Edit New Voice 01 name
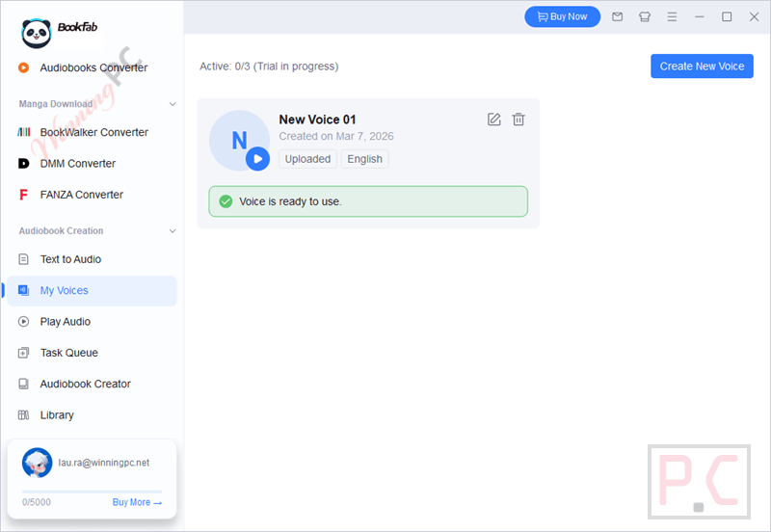Viewport: 771px width, 532px height. point(494,119)
